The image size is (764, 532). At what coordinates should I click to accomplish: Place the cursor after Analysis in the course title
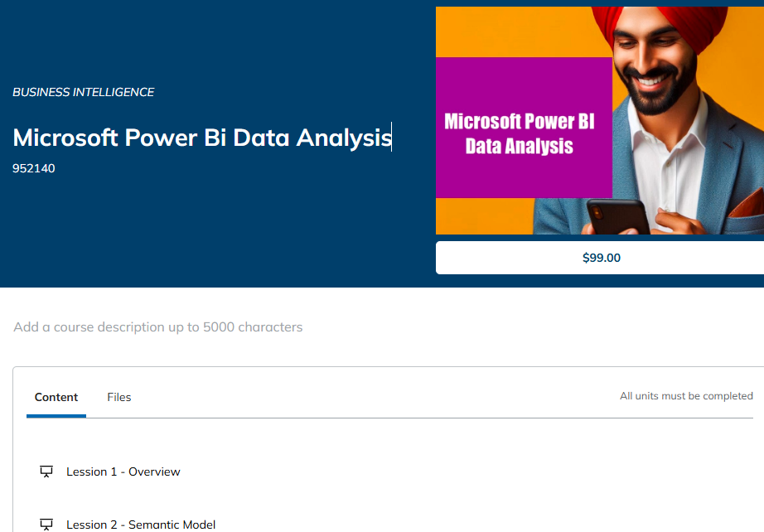392,138
